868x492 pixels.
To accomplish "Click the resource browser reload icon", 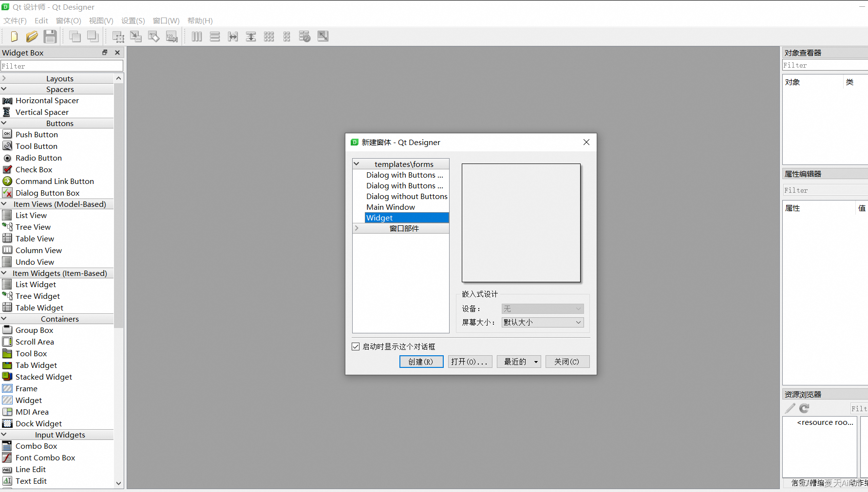I will click(804, 408).
